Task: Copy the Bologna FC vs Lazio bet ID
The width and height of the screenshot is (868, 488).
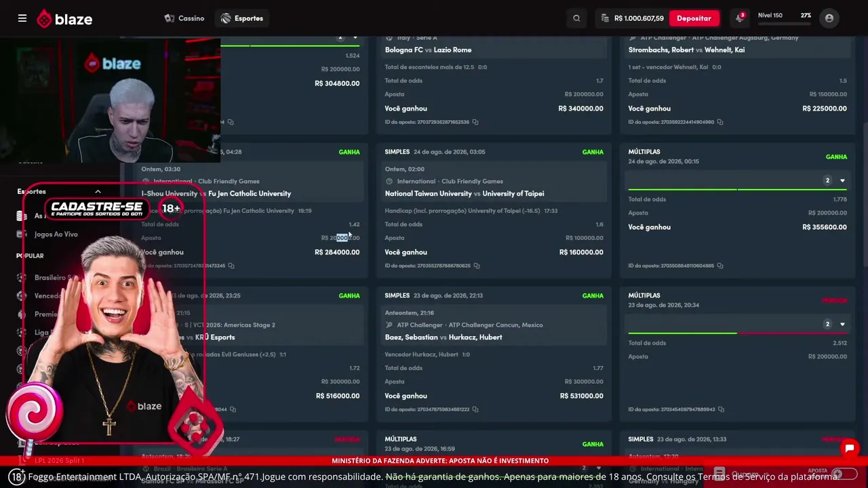Action: click(x=475, y=122)
